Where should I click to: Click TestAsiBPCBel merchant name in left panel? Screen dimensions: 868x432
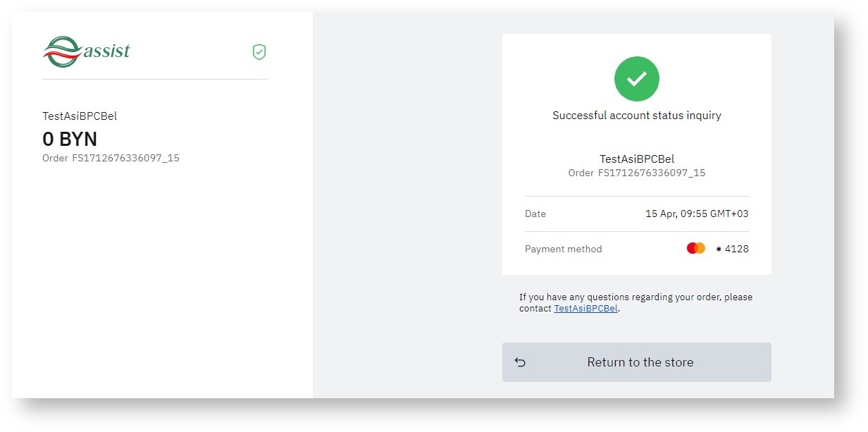coord(80,116)
